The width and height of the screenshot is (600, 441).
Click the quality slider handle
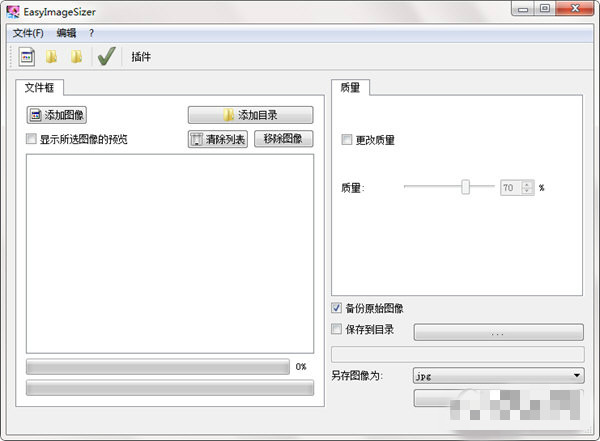point(465,187)
